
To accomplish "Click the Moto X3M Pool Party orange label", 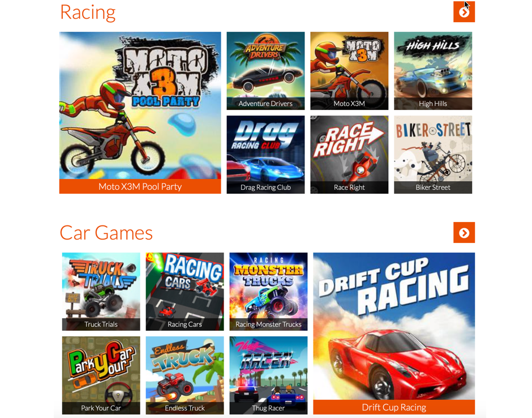I will [x=140, y=186].
